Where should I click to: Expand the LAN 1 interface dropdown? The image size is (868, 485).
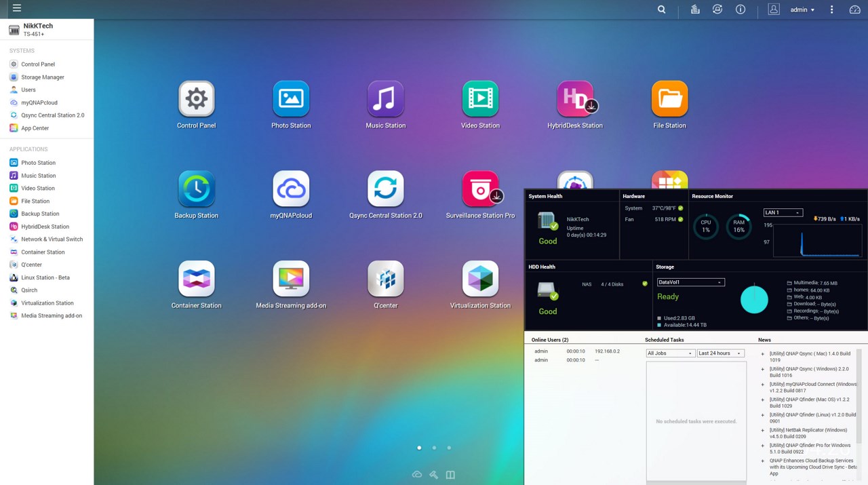pos(783,212)
